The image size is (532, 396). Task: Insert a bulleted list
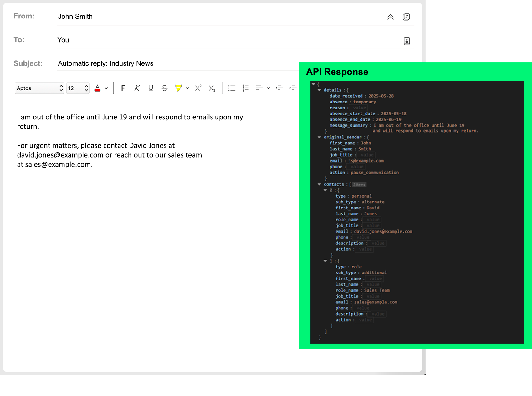coord(232,88)
